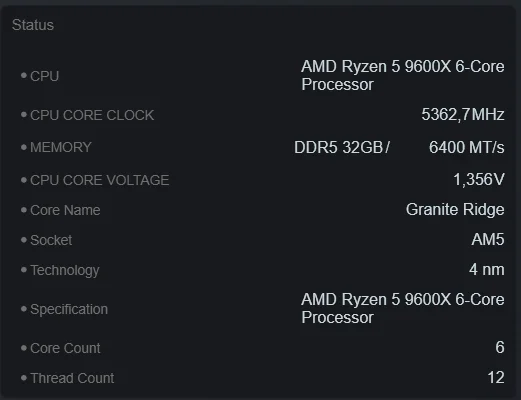521x400 pixels.
Task: Select the MEMORY label
Action: pyautogui.click(x=61, y=147)
